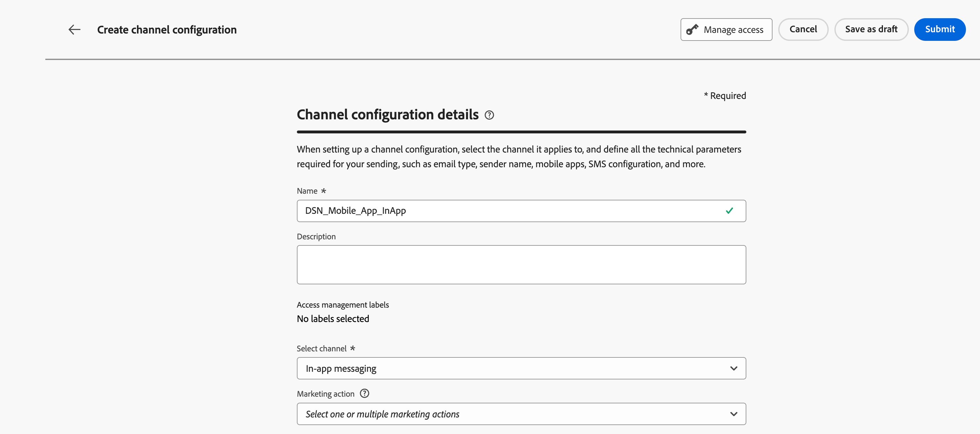This screenshot has height=434, width=980.
Task: Click the Manage access button
Action: pyautogui.click(x=726, y=29)
